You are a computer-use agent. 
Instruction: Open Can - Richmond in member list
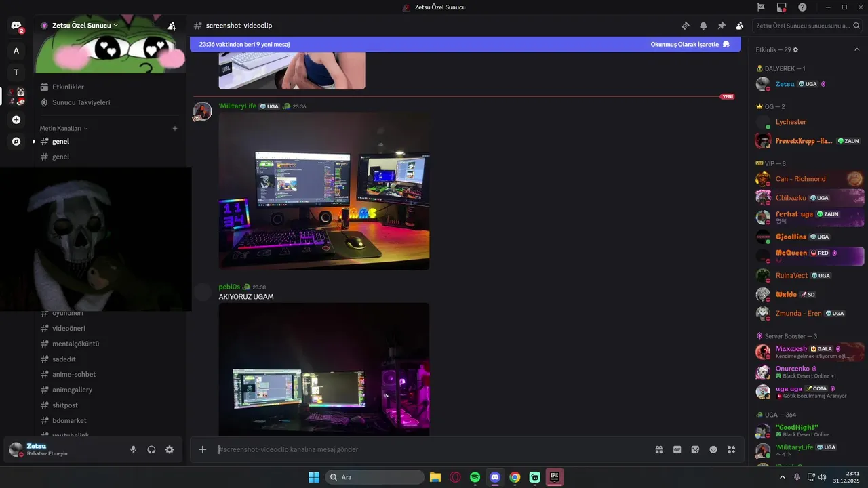click(808, 179)
